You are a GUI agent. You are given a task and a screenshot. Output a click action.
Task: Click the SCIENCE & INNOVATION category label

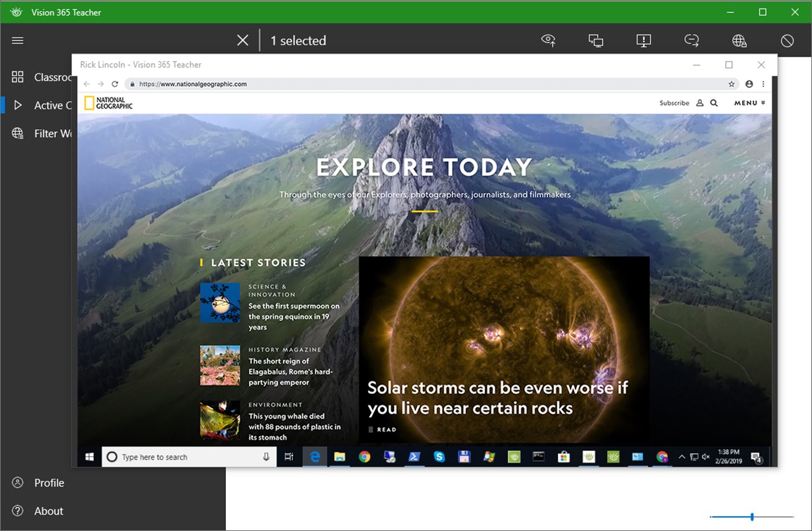[x=272, y=290]
